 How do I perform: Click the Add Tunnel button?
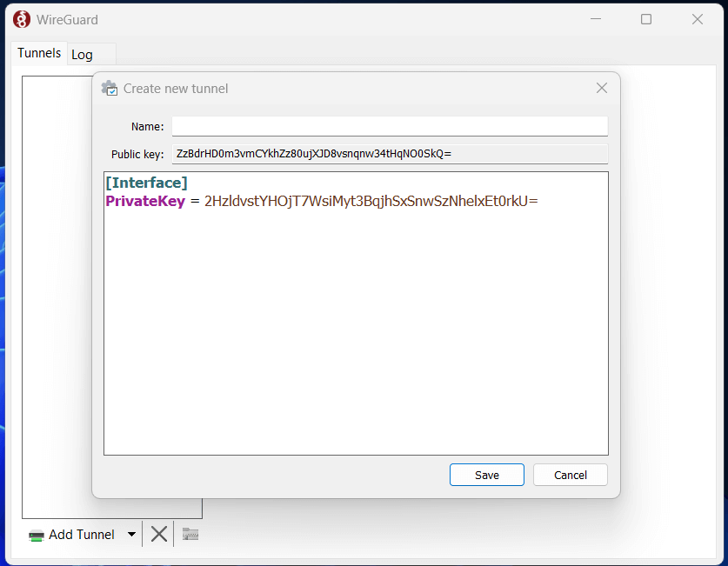(72, 534)
